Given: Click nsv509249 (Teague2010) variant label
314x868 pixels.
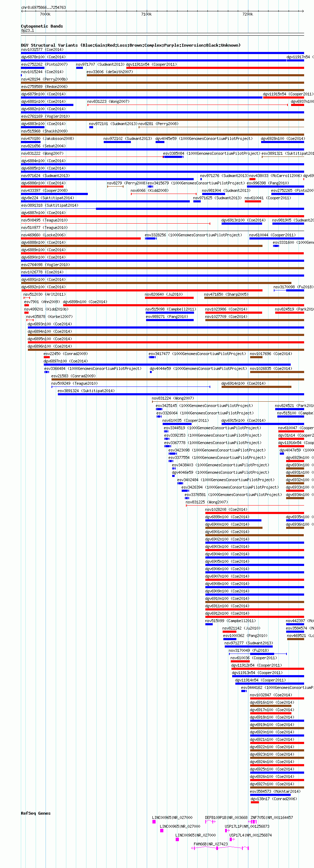Looking at the screenshot, I should pos(74,383).
